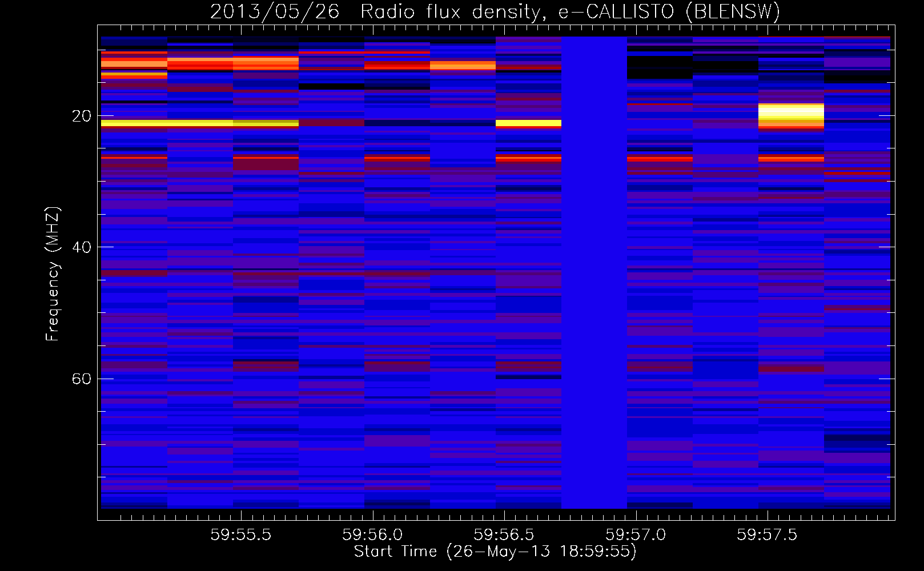Click the "Start Time (26-May-13 18:59:55)" x-axis label
924x571 pixels.
[x=495, y=552]
